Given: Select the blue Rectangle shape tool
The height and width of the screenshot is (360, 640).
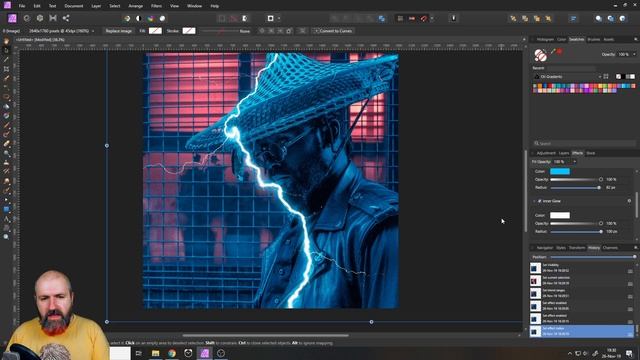Looking at the screenshot, I should pyautogui.click(x=6, y=209).
